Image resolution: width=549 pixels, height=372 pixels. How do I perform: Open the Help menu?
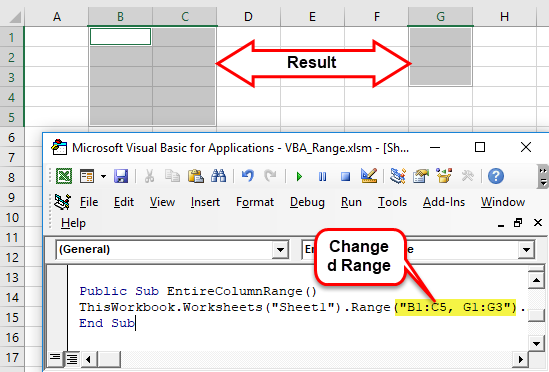73,223
